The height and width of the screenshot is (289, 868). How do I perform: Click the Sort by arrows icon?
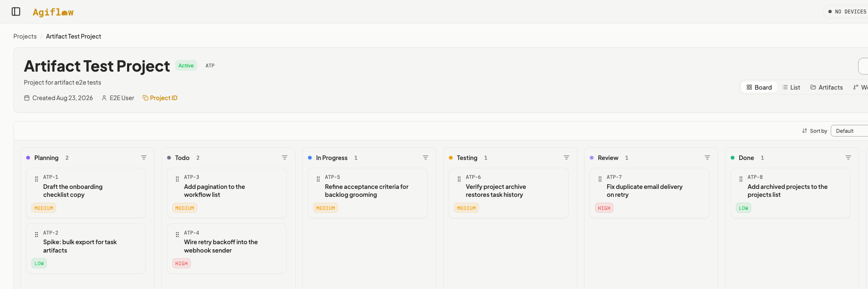(804, 131)
